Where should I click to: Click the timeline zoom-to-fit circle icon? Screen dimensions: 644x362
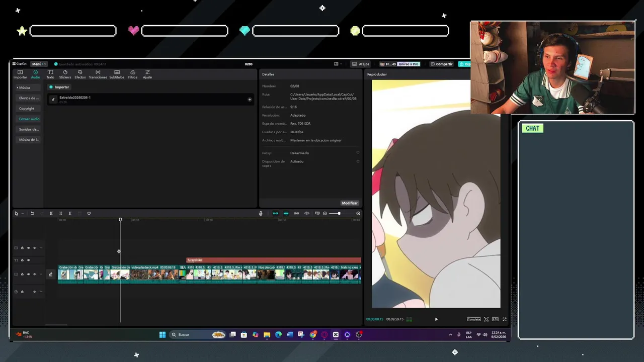pyautogui.click(x=358, y=214)
